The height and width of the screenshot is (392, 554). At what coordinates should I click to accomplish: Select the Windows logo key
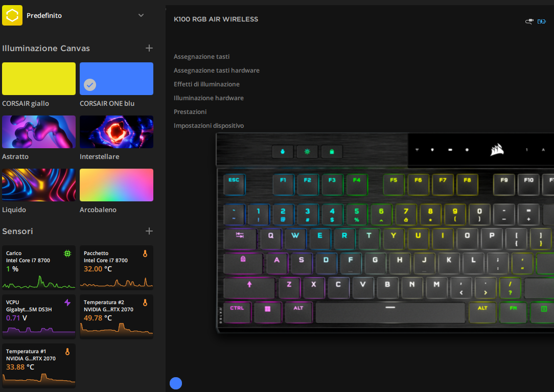pyautogui.click(x=267, y=312)
